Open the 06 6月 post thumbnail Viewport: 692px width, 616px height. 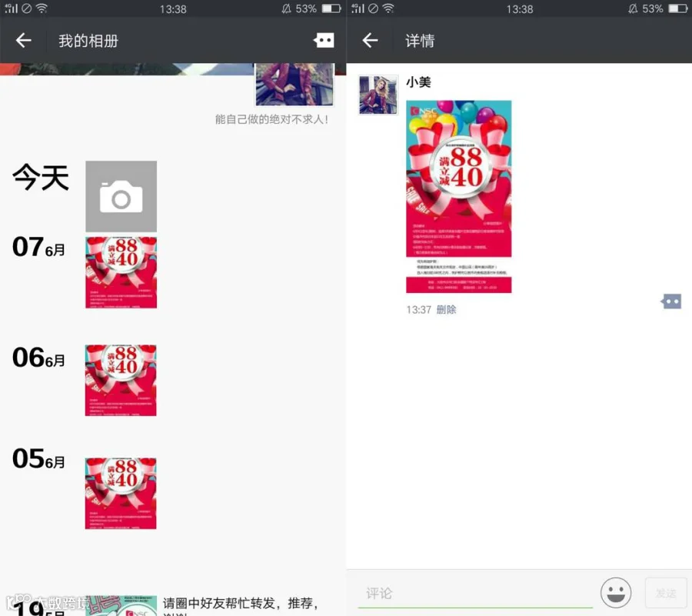(121, 381)
